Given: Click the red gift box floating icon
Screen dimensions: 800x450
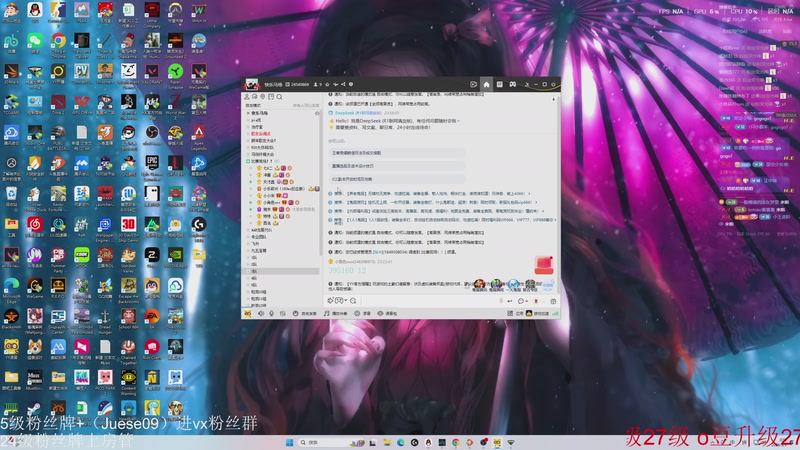Looking at the screenshot, I should (544, 265).
